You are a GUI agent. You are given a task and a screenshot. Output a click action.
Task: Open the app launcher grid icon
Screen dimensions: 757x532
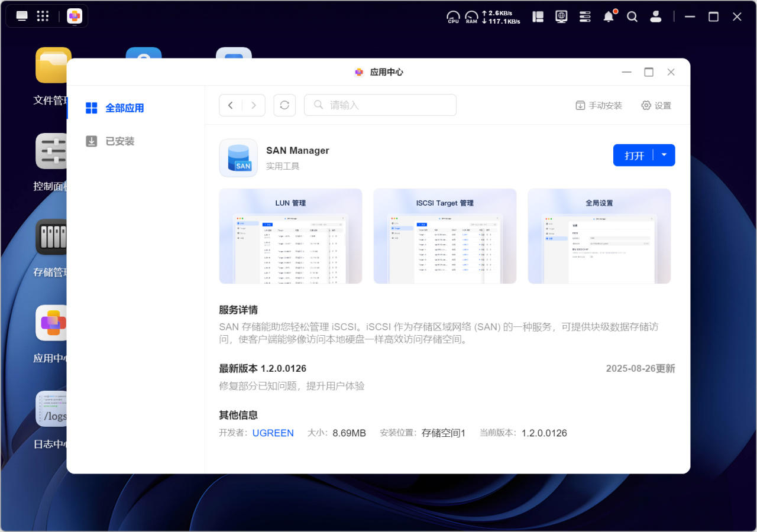pos(43,16)
